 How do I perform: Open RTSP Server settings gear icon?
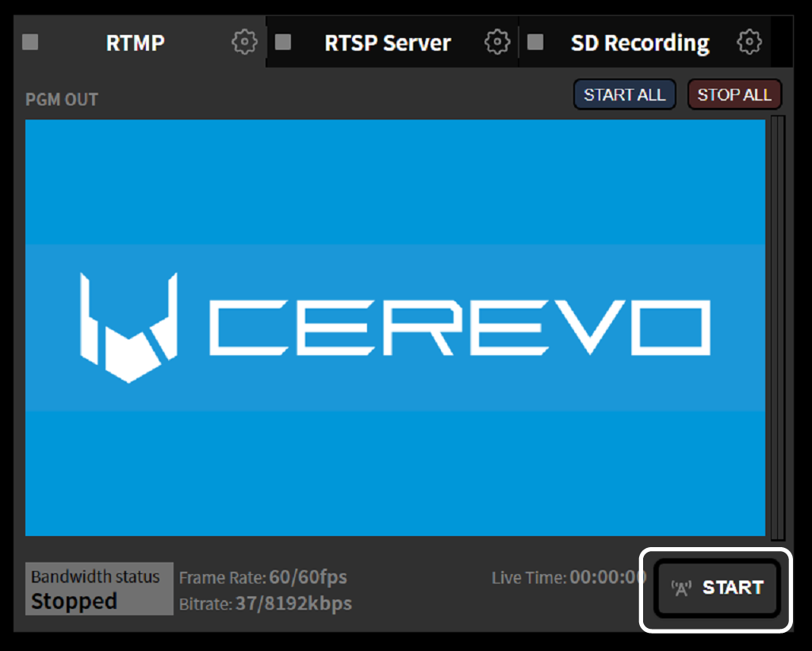click(497, 42)
